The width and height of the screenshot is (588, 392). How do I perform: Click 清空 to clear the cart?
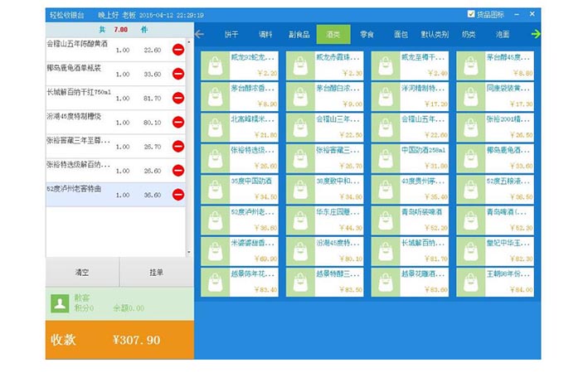[x=82, y=273]
